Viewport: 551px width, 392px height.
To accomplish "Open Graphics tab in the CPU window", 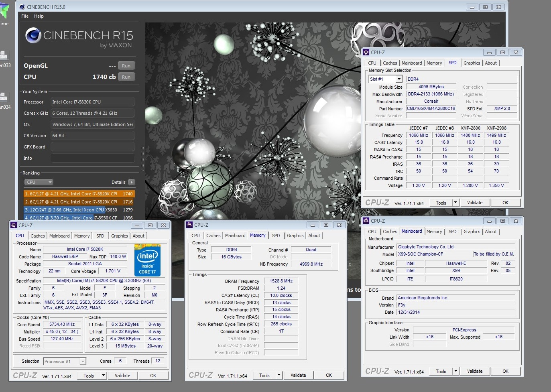I will point(120,236).
